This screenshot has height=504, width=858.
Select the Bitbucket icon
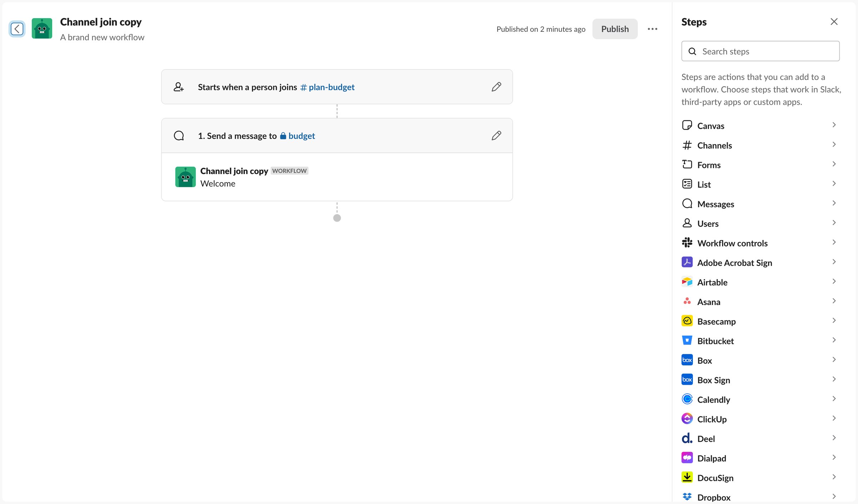(687, 340)
